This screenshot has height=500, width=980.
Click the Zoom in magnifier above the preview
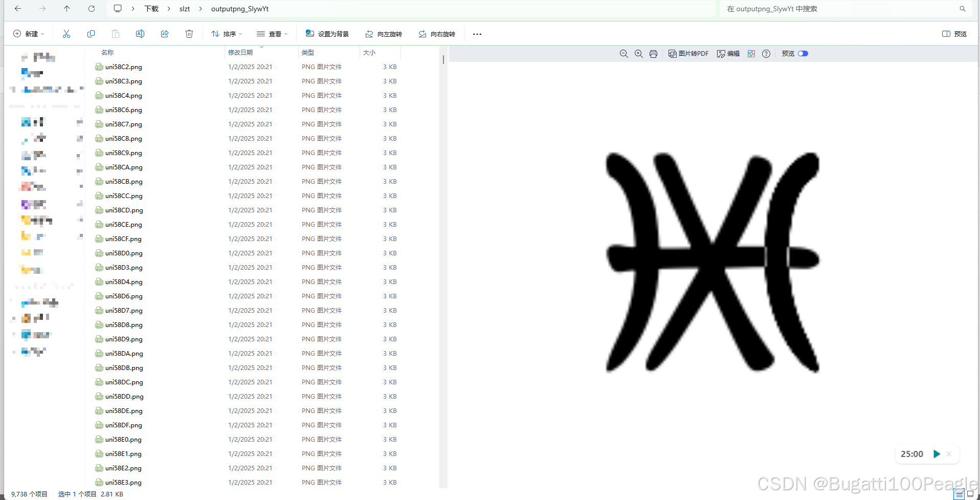click(638, 53)
